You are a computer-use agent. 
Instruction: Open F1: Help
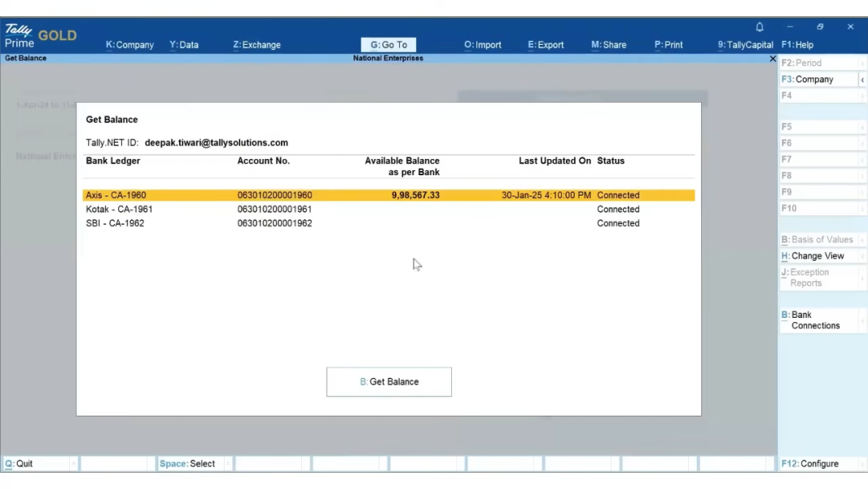tap(798, 45)
